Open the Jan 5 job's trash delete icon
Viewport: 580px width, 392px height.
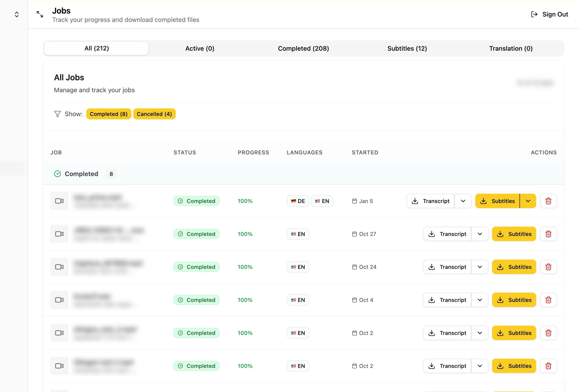[548, 201]
